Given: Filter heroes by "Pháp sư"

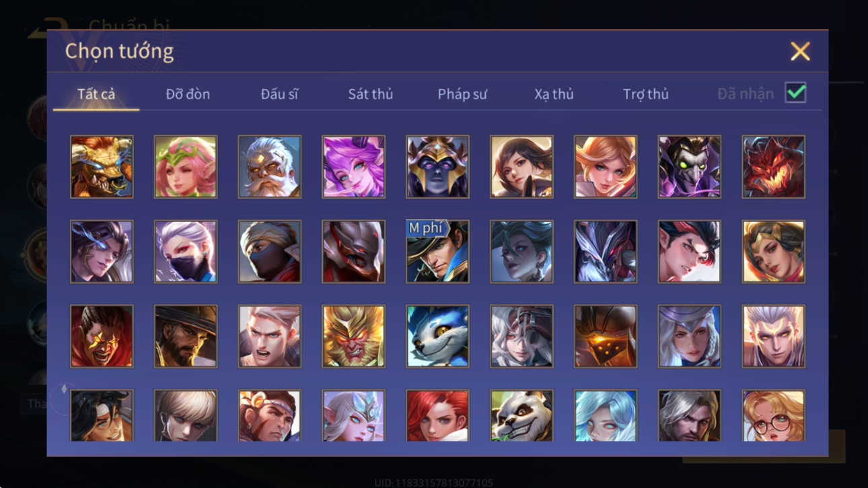Looking at the screenshot, I should coord(462,94).
